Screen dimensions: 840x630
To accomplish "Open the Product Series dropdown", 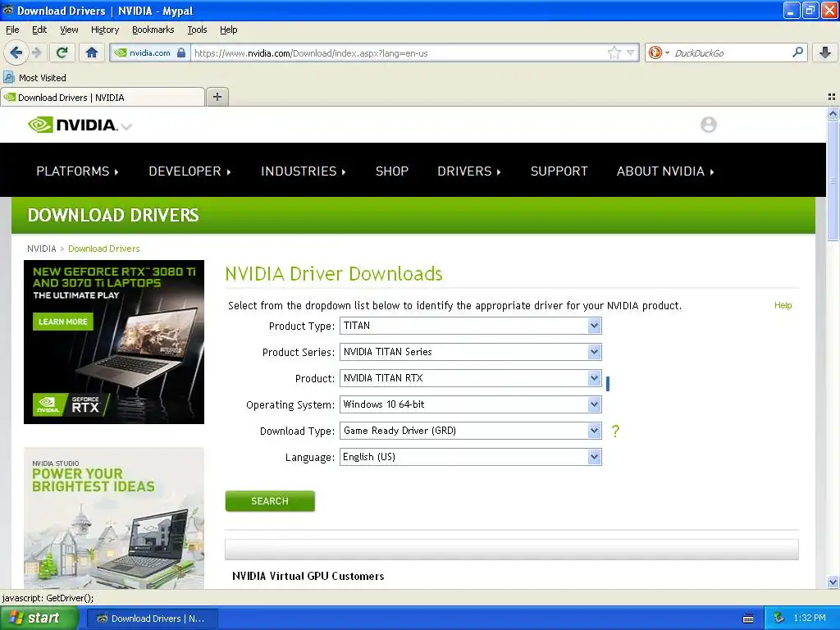I will coord(470,352).
